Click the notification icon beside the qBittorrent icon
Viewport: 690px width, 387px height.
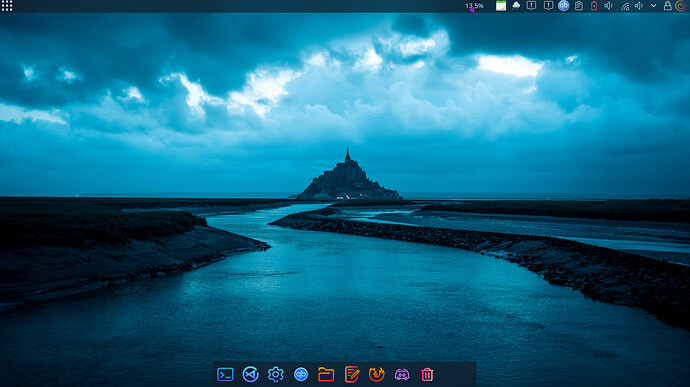pos(548,6)
